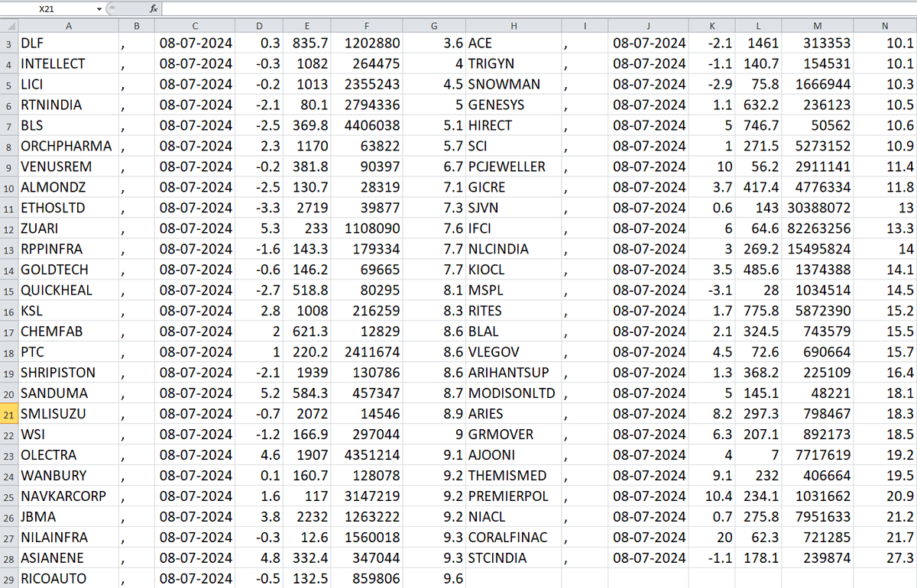Click the Insert Function fx icon
This screenshot has width=917, height=588.
pos(153,9)
